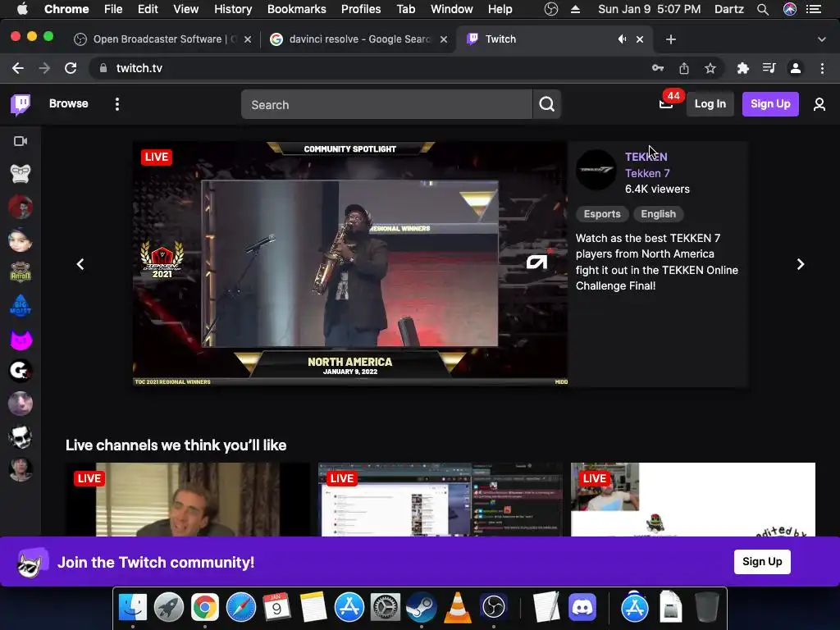This screenshot has height=630, width=840.
Task: Mute the Twitch tab audio icon
Action: point(622,39)
